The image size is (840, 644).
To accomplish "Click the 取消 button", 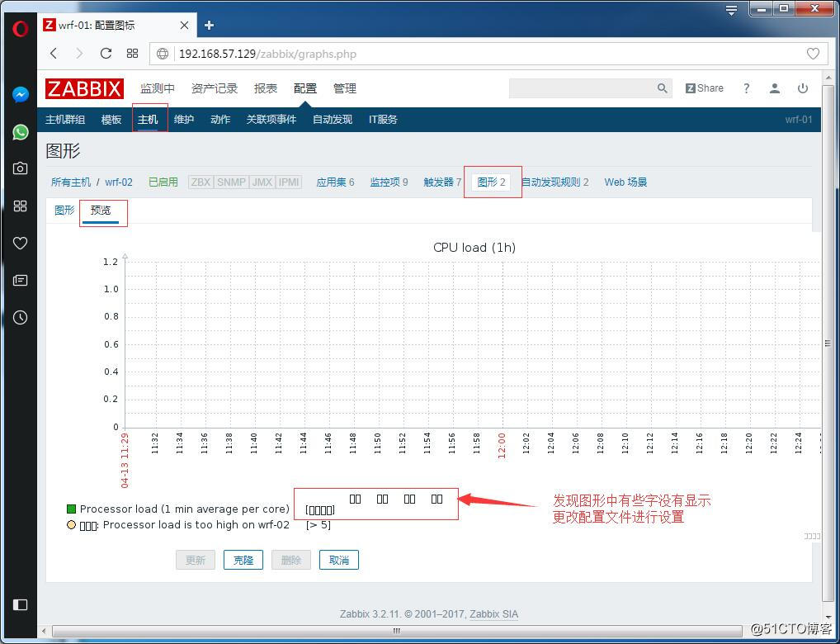I will (x=338, y=561).
